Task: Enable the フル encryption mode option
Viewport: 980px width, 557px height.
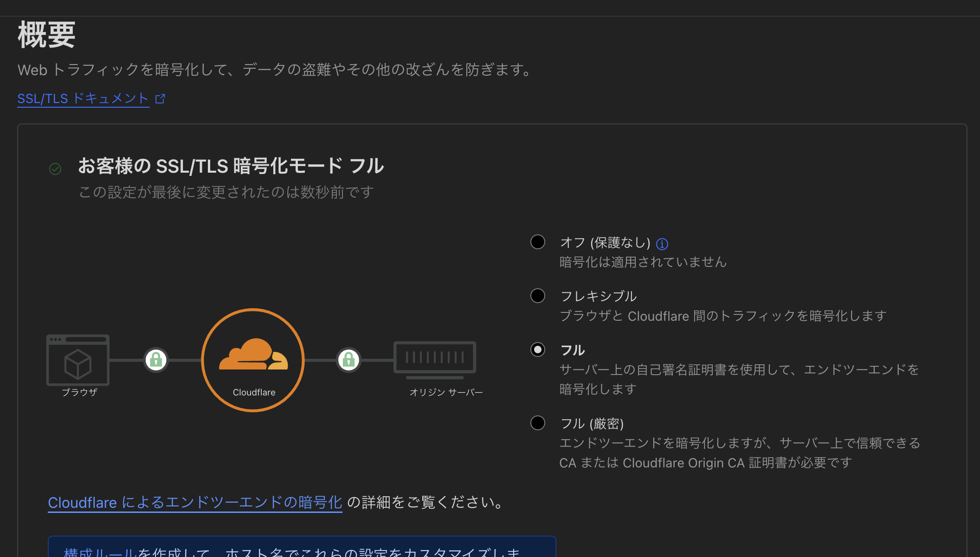Action: pos(537,350)
